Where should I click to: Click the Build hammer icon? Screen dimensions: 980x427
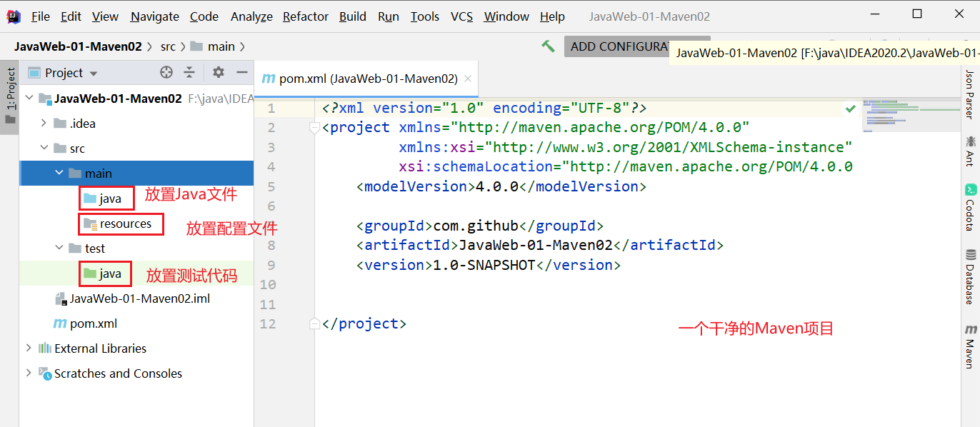coord(548,46)
